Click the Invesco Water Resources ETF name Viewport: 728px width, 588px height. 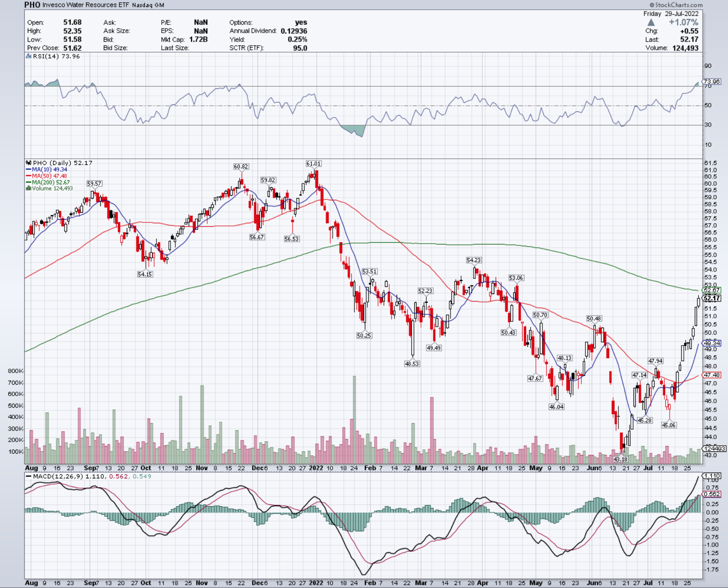[x=85, y=5]
